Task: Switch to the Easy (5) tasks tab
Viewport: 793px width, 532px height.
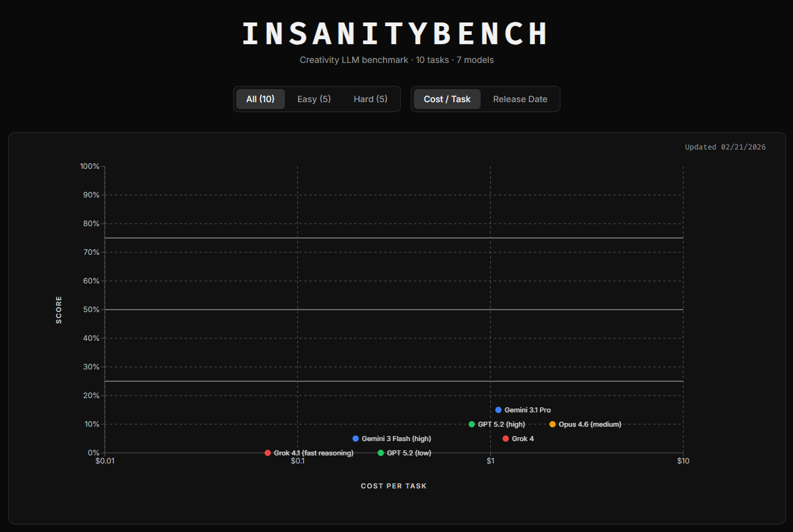Action: coord(314,99)
